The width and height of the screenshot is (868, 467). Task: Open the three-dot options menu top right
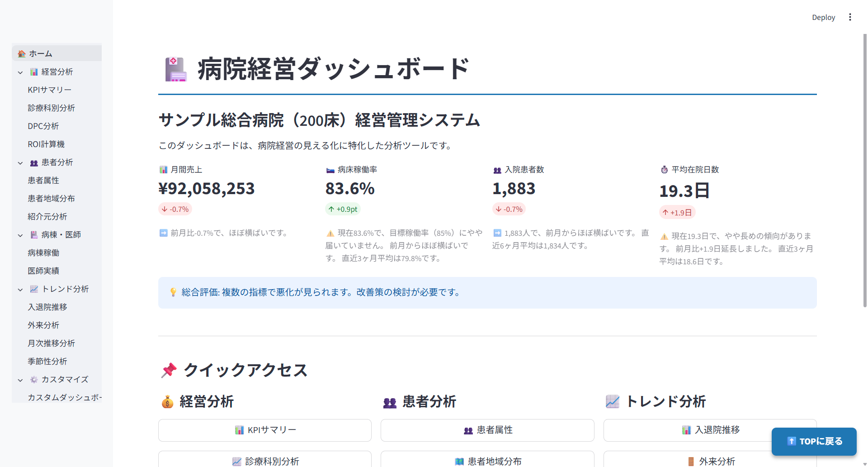tap(850, 17)
